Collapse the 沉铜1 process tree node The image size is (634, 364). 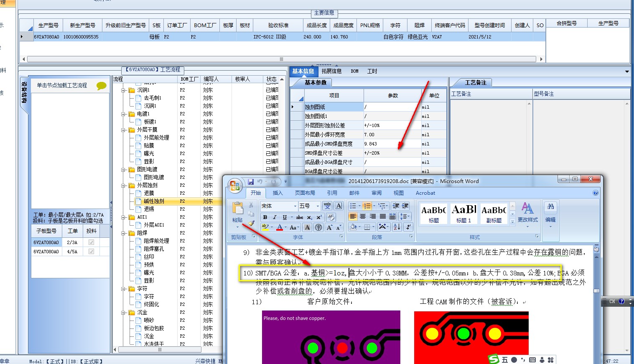coord(124,90)
